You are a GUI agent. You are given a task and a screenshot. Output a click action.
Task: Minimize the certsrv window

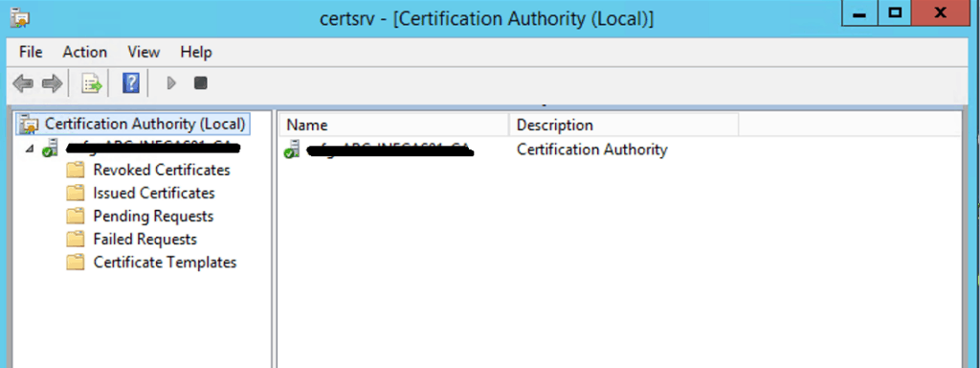[860, 13]
